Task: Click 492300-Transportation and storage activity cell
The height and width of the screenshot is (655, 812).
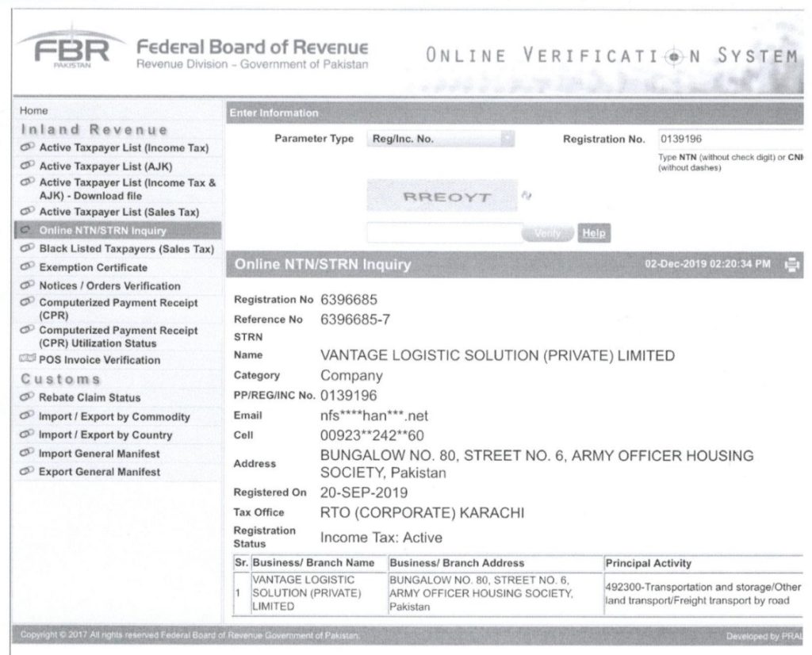Action: point(703,594)
